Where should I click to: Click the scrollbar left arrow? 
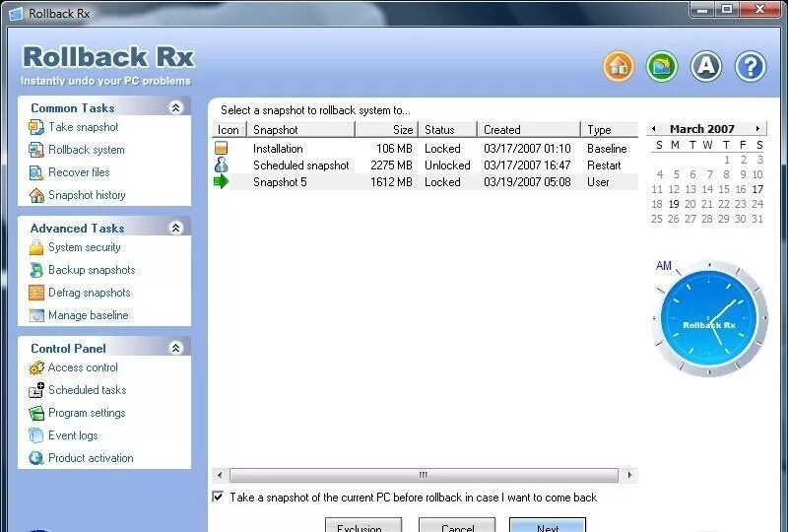220,475
